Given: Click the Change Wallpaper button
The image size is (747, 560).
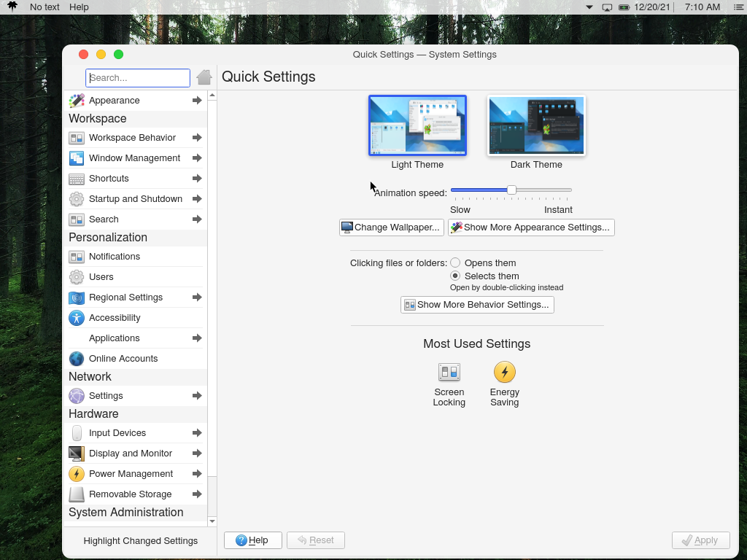Looking at the screenshot, I should coord(391,227).
